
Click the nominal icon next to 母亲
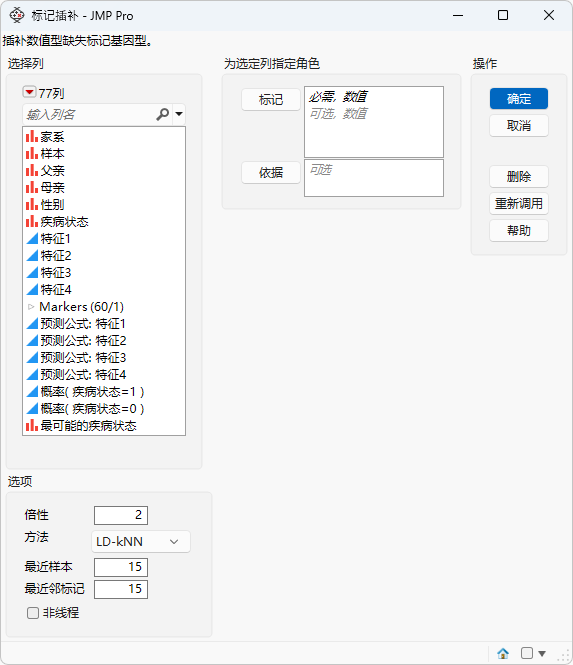[x=32, y=187]
